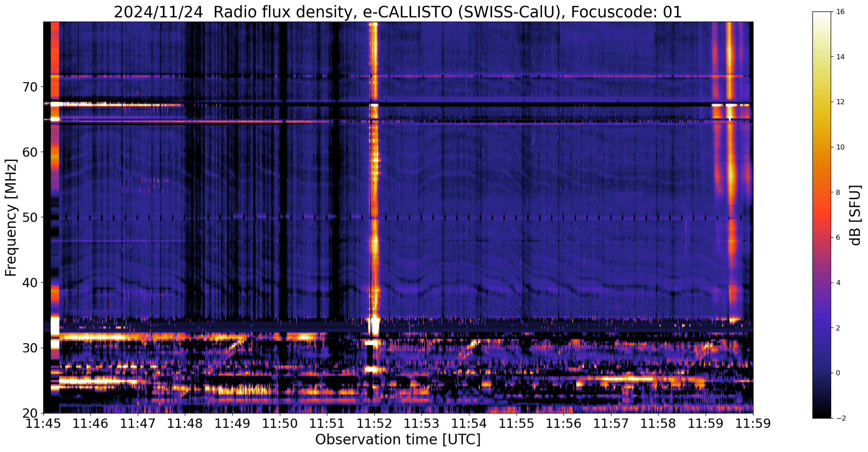Click the plot title mentioning e-CALLISTO SWISS-CalU
This screenshot has height=452, width=868.
[398, 12]
